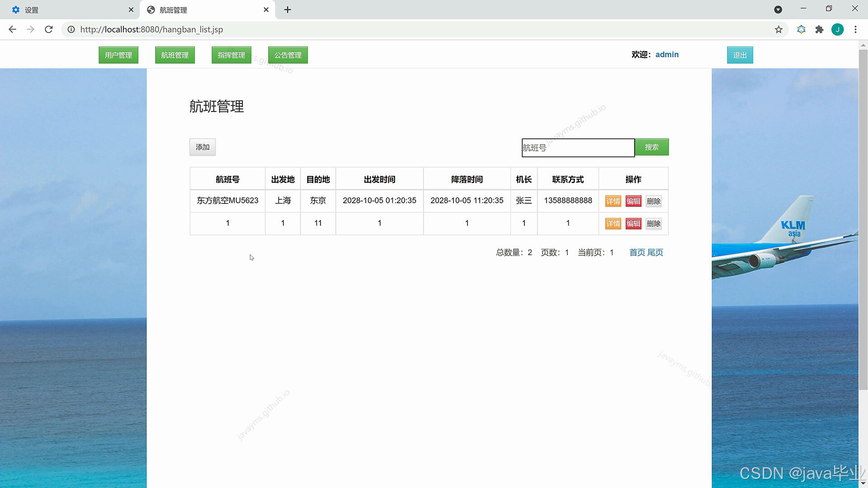
Task: Click the scrollbar down arrow
Action: coord(863,483)
